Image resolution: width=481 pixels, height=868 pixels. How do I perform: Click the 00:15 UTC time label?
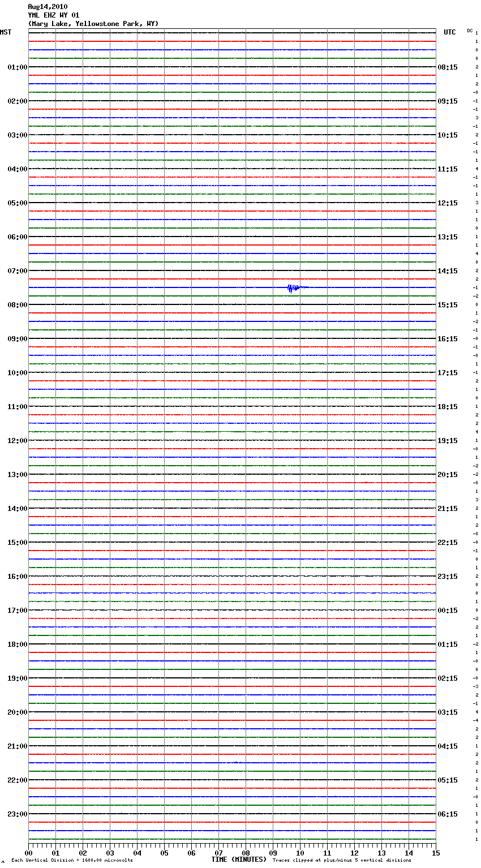448,611
